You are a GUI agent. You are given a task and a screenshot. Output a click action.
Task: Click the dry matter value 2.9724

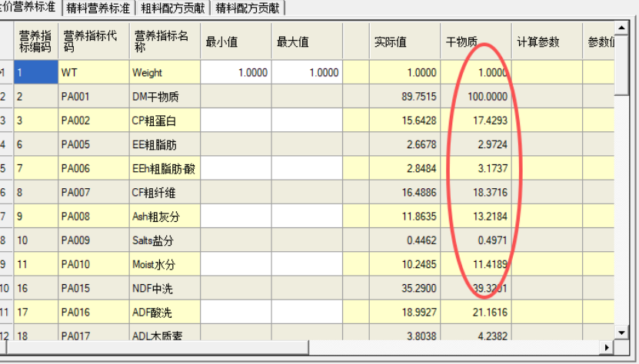[x=492, y=144]
